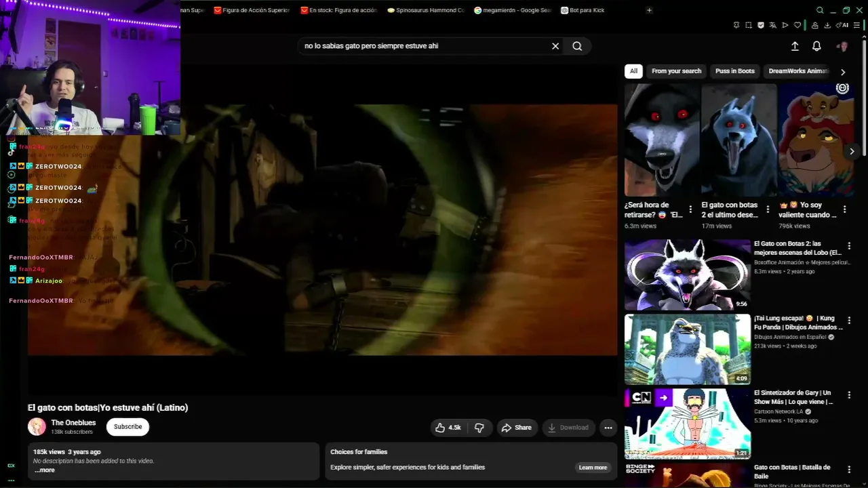Open 'Gato con Botas | Batalla de Baile' video title

[793, 472]
